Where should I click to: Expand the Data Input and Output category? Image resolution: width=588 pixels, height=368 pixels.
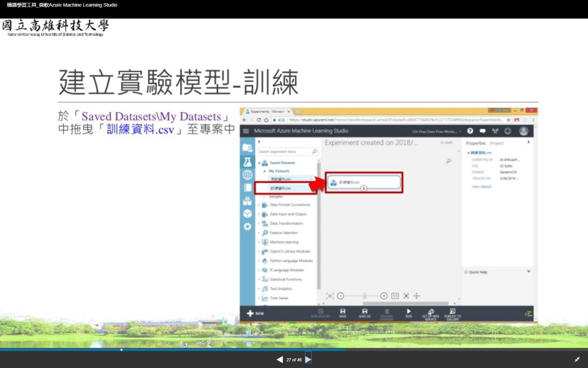coord(259,214)
